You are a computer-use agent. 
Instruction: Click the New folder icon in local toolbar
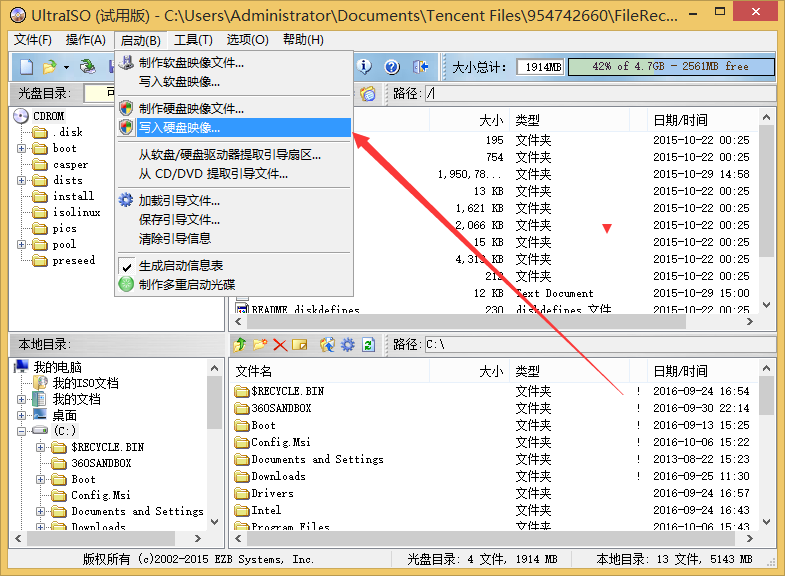pos(260,345)
